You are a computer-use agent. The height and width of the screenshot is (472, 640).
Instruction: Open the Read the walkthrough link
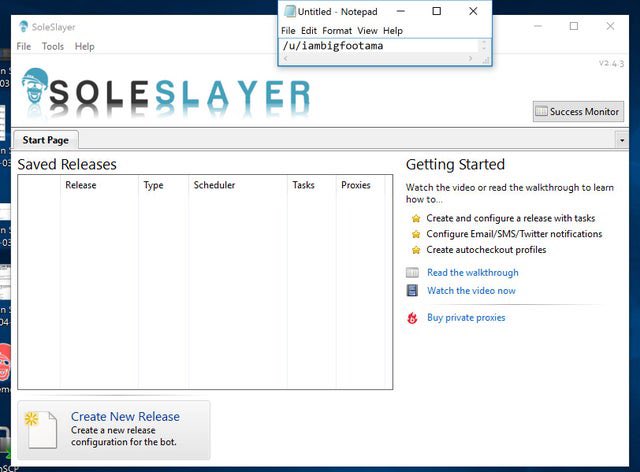pos(473,272)
